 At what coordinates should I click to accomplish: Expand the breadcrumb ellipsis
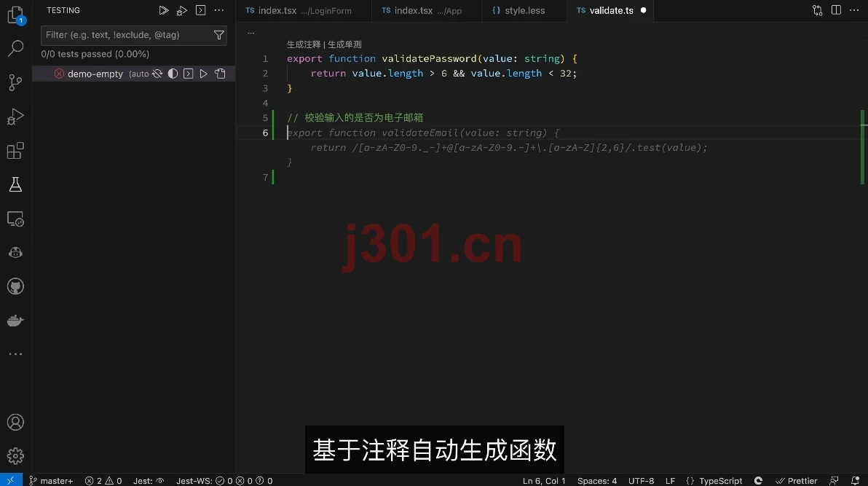pos(250,34)
